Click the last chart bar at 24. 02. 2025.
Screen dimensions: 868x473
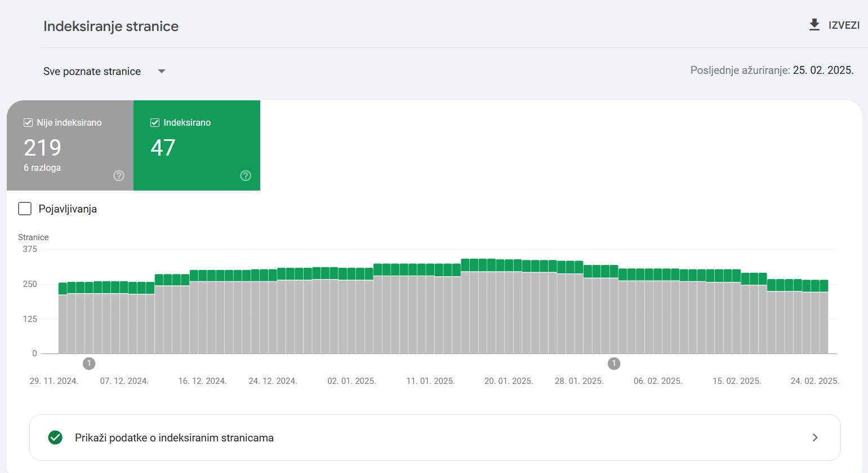(824, 321)
